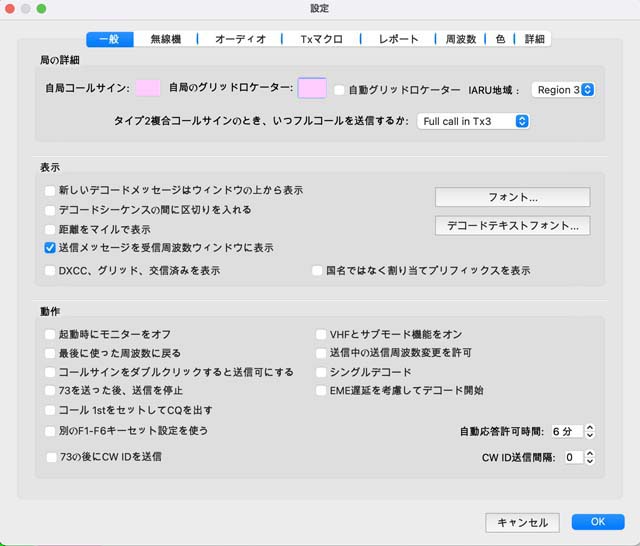Viewport: 640px width, 546px height.
Task: Switch to the 無線機 tab
Action: pos(165,39)
